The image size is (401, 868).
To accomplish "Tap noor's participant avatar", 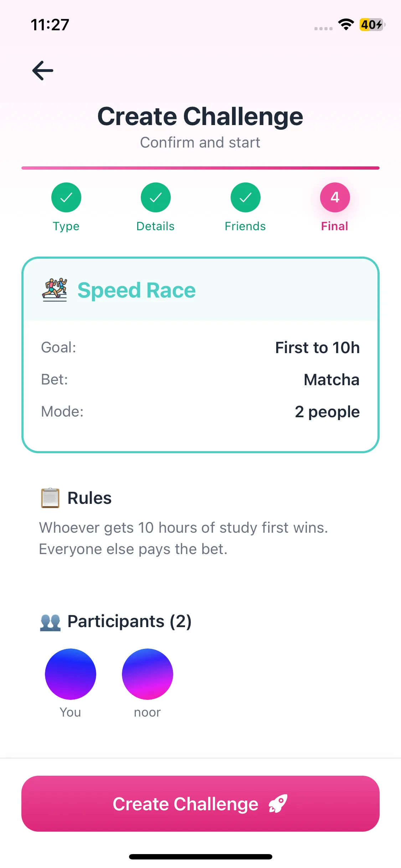I will coord(148,674).
